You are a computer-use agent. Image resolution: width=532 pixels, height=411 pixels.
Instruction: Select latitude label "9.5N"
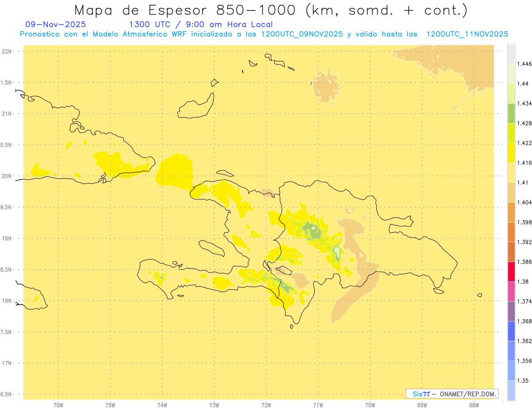(x=7, y=207)
